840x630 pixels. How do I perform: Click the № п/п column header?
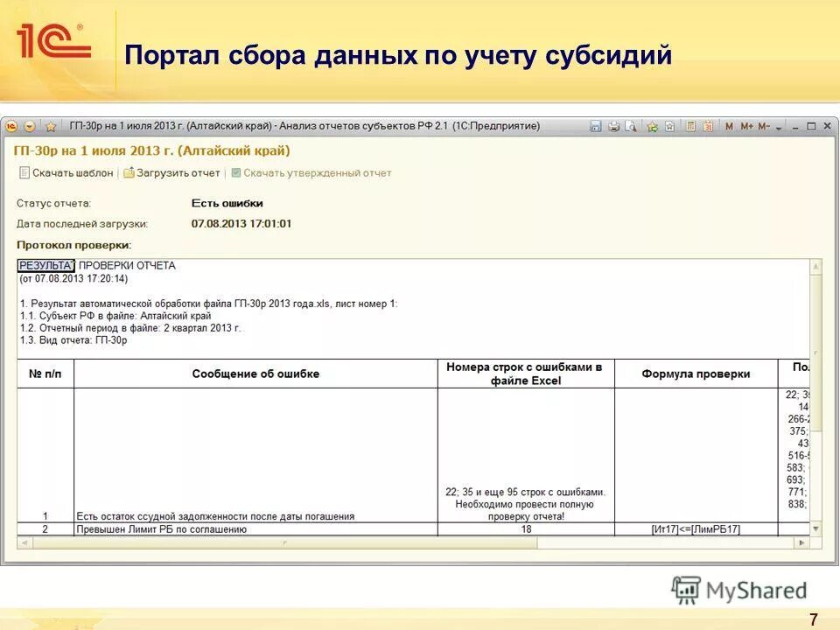(45, 374)
